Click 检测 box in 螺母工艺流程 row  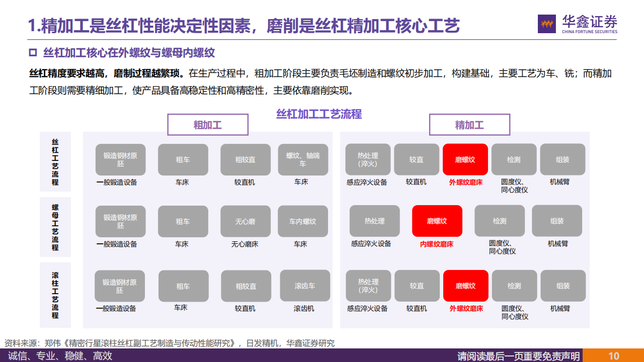500,221
